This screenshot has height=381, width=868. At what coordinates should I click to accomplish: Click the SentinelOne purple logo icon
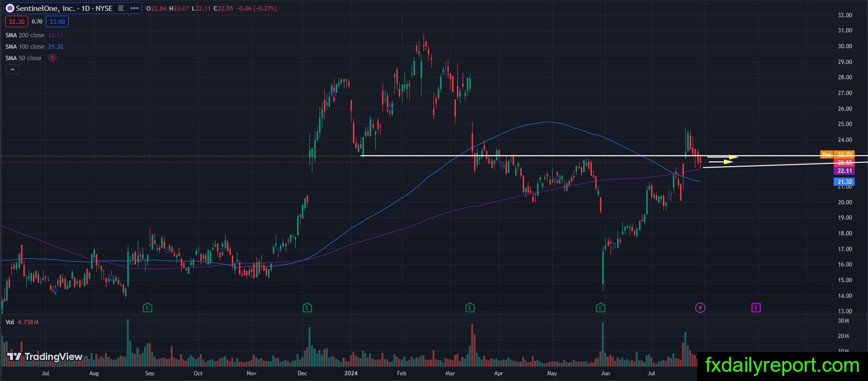coord(10,9)
